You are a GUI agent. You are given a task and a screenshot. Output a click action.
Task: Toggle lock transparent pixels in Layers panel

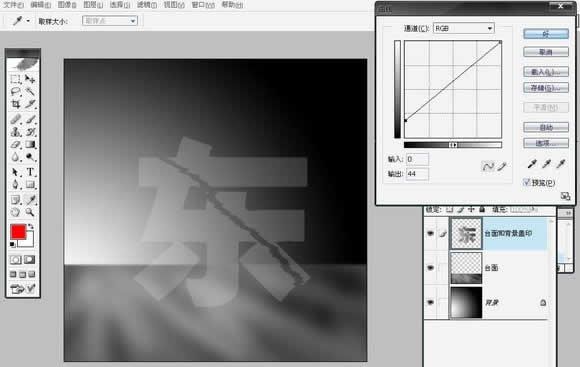(x=449, y=209)
